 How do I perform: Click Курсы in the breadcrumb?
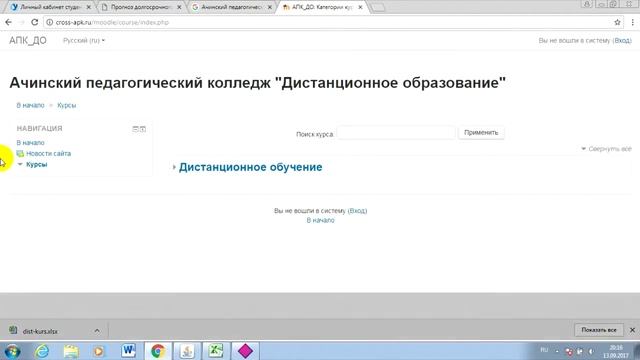[x=67, y=105]
